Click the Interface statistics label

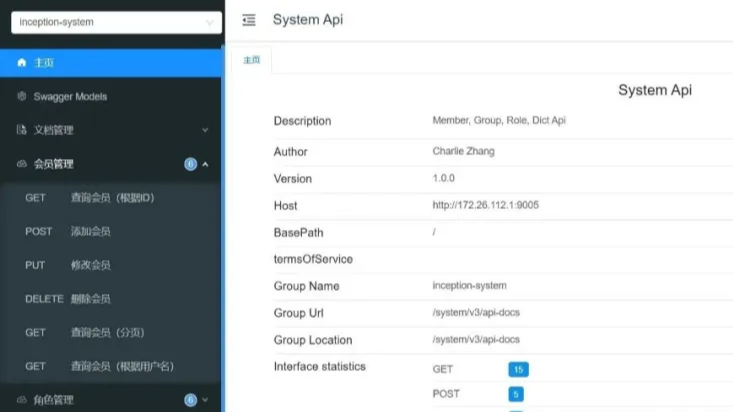click(320, 367)
